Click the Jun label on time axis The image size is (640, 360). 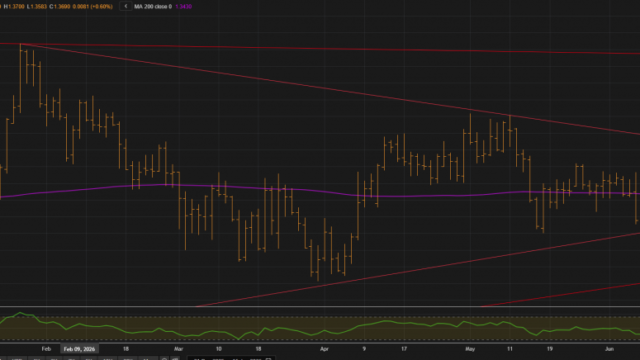click(609, 349)
